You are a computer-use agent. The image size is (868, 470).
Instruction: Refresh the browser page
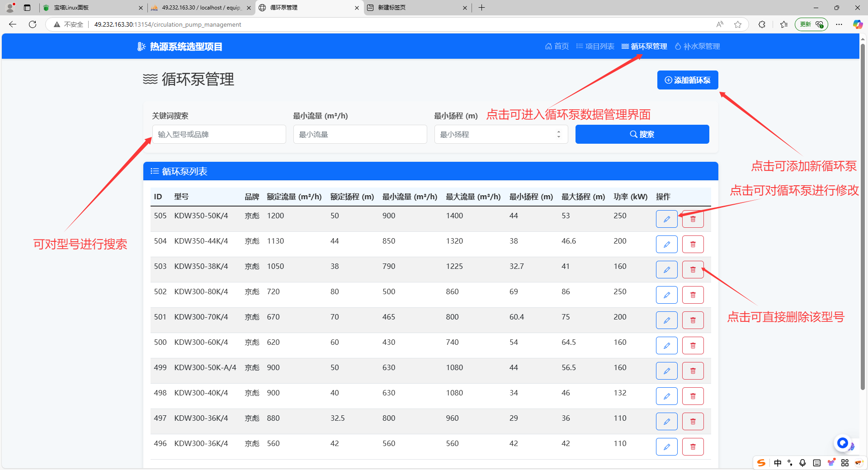[x=33, y=24]
